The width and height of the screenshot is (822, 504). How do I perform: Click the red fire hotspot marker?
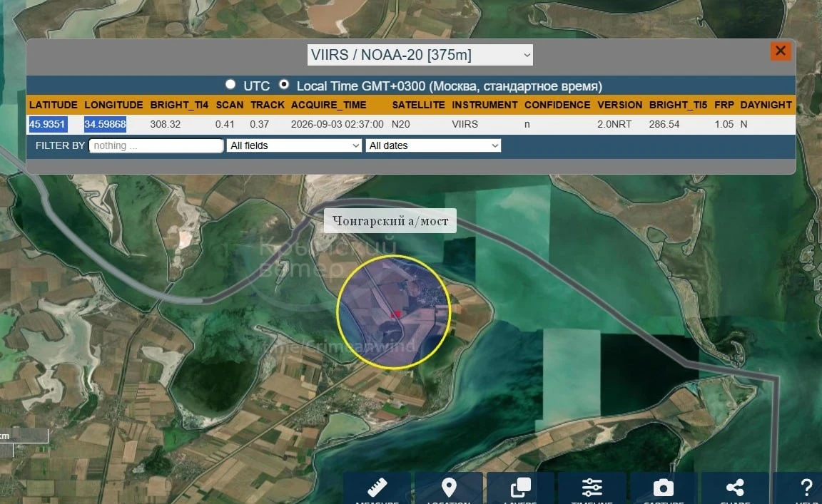(x=396, y=314)
